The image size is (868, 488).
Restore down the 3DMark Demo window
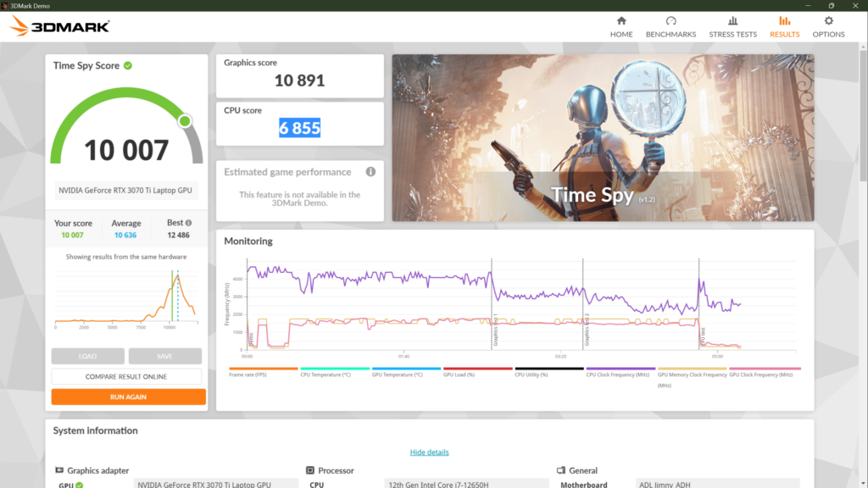[832, 6]
